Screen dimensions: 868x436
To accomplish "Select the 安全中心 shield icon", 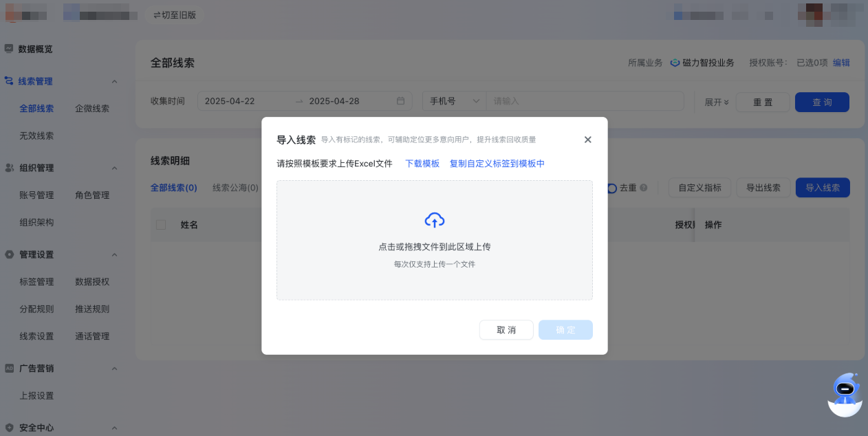I will tap(8, 427).
